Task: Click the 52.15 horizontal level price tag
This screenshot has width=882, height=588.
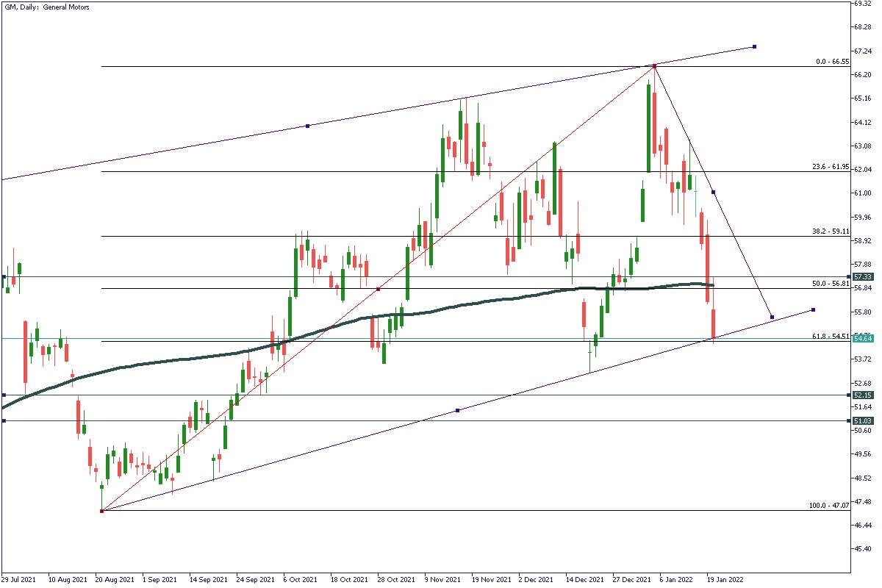Action: point(863,395)
